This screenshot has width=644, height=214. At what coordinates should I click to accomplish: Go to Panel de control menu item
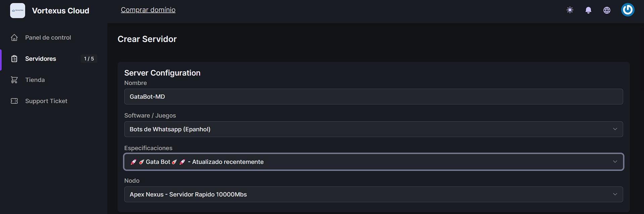tap(48, 37)
